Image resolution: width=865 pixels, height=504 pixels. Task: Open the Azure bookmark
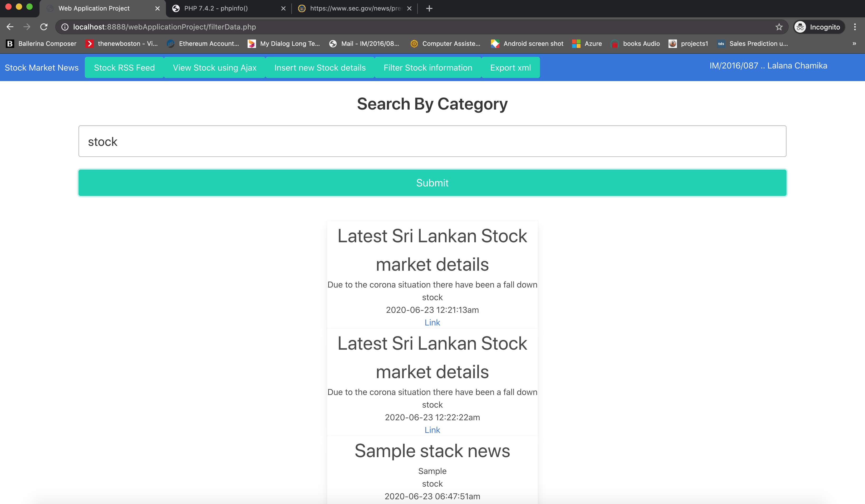587,43
